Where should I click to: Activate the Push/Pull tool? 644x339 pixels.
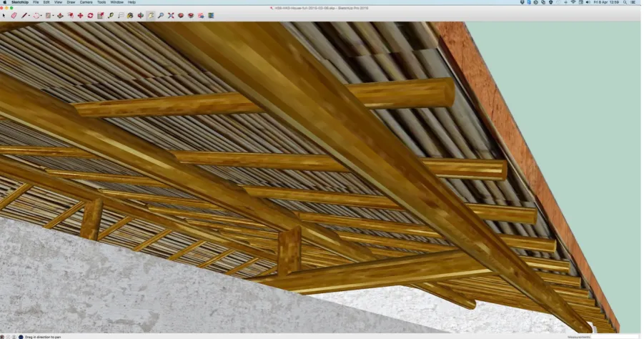click(60, 16)
